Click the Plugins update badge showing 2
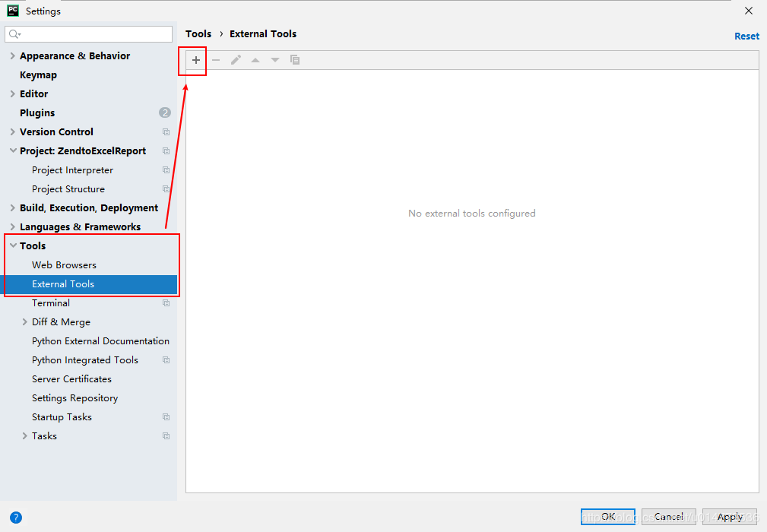767x532 pixels. (165, 113)
